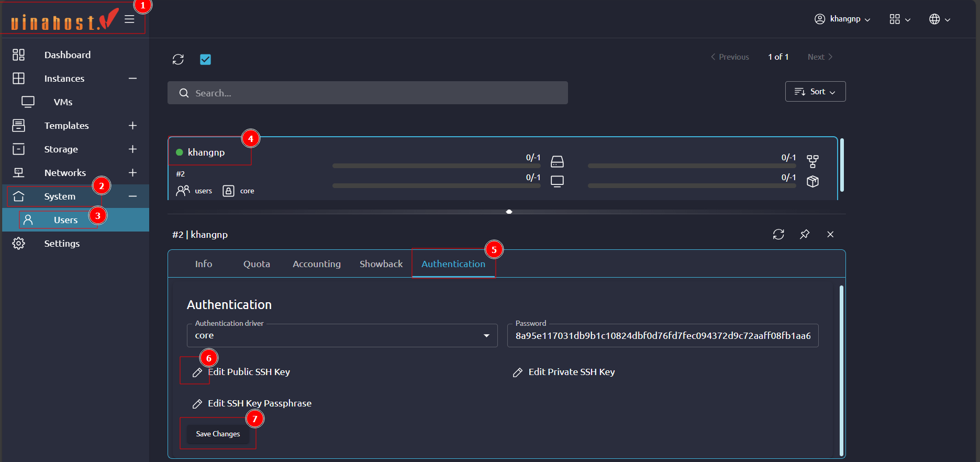Open the Authentication driver dropdown
This screenshot has width=980, height=462.
click(x=342, y=336)
